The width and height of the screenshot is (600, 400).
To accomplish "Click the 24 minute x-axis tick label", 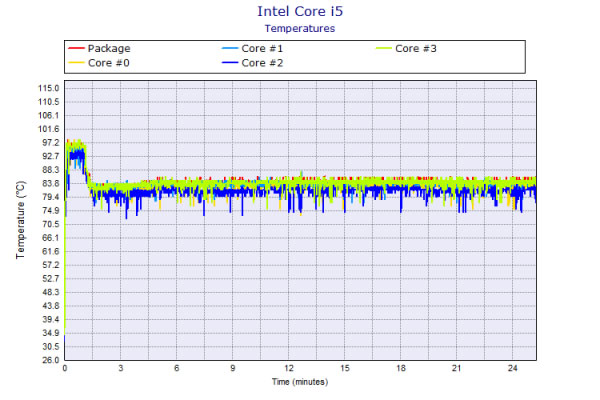I will pyautogui.click(x=513, y=368).
